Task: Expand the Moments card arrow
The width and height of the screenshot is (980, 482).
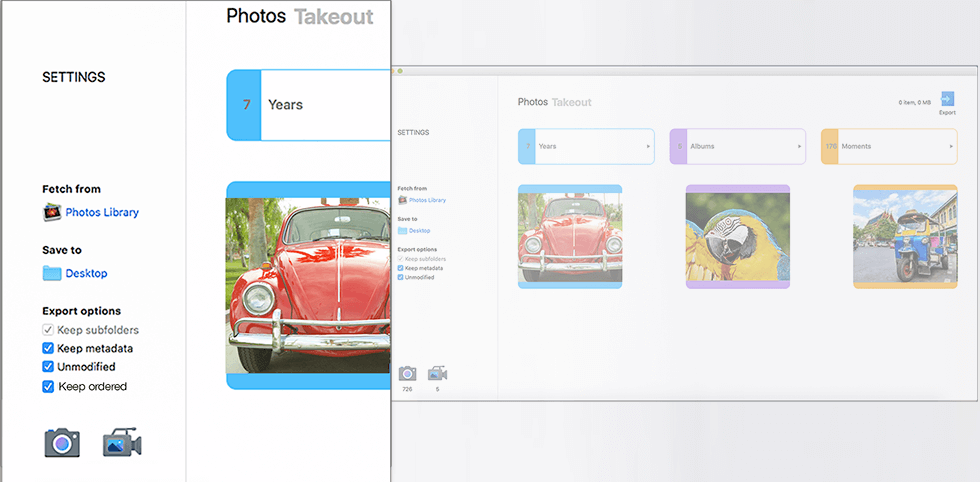Action: pyautogui.click(x=951, y=146)
